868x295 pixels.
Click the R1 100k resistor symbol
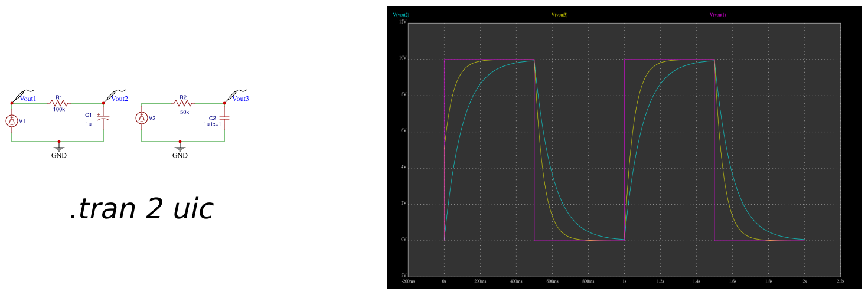[x=59, y=103]
